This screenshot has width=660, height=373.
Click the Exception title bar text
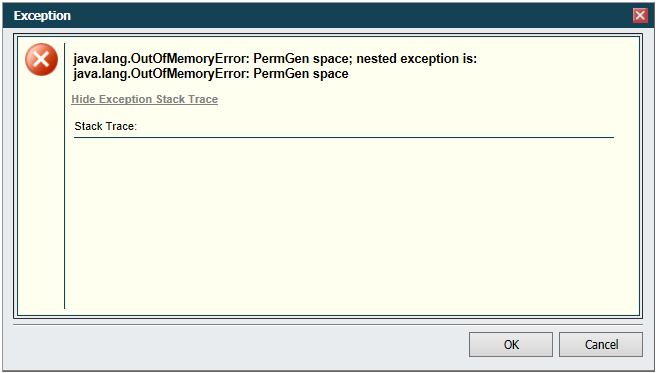tap(42, 16)
